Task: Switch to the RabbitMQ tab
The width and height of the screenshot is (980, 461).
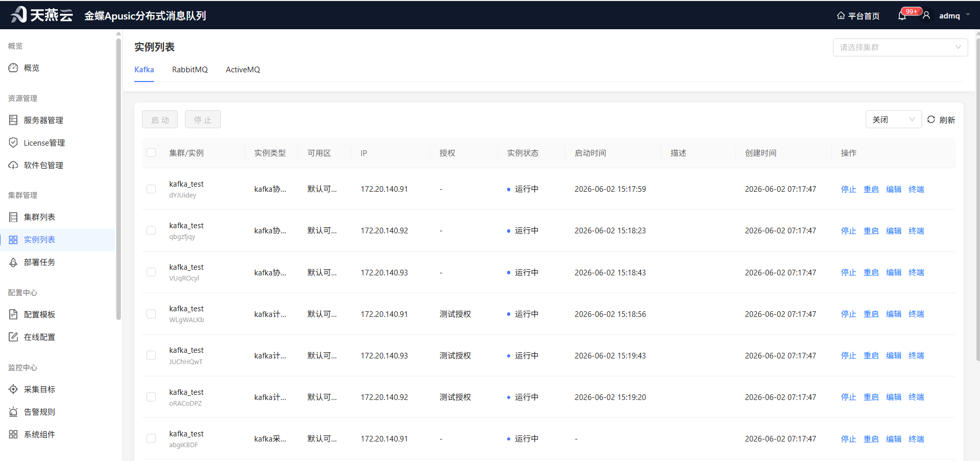Action: (x=190, y=70)
